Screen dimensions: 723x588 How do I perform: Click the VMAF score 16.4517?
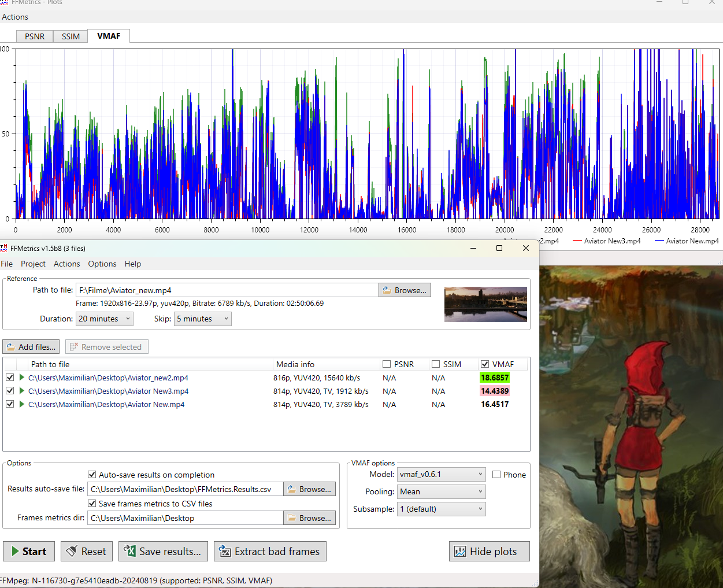point(495,404)
